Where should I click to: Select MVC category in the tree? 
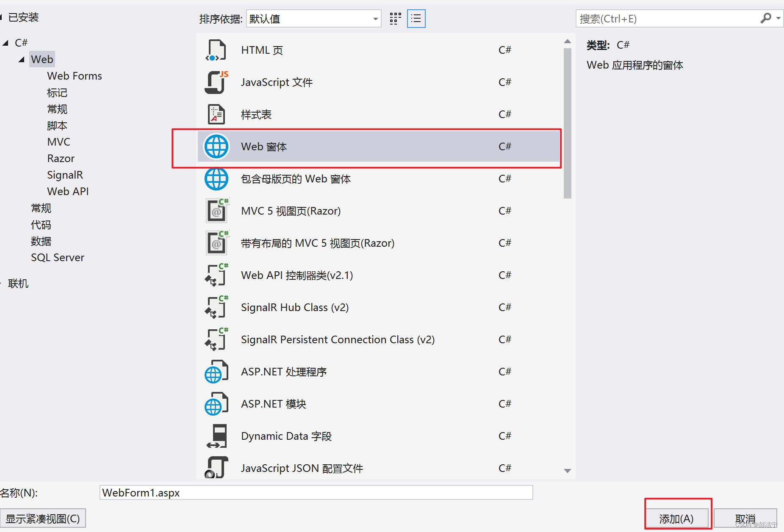(x=59, y=142)
